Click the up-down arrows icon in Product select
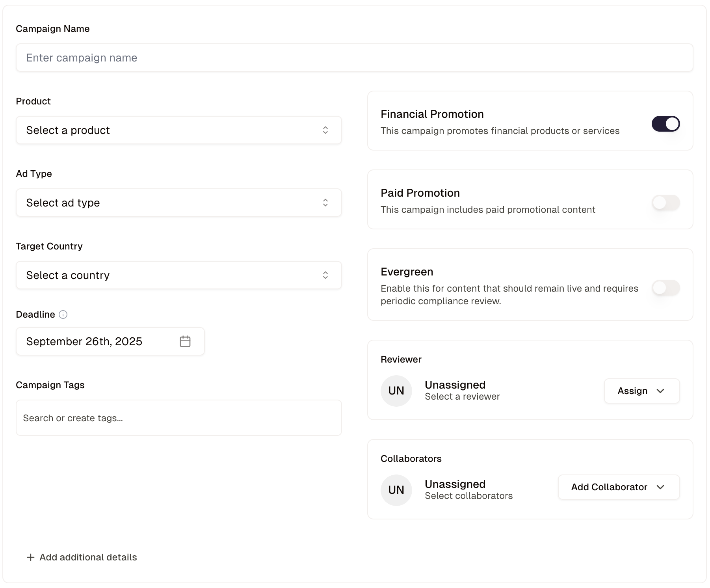 (325, 130)
